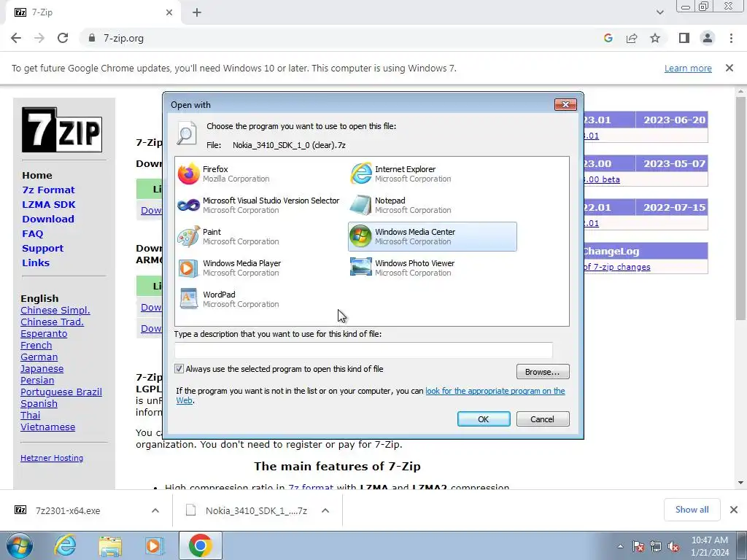This screenshot has height=560, width=747.
Task: Open Windows Media Player from taskbar
Action: point(153,545)
